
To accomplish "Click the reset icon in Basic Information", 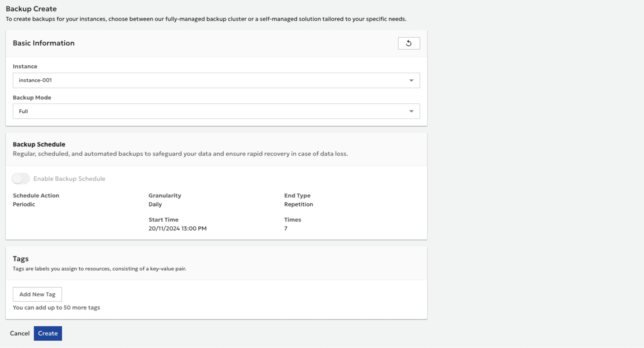I will pos(409,43).
